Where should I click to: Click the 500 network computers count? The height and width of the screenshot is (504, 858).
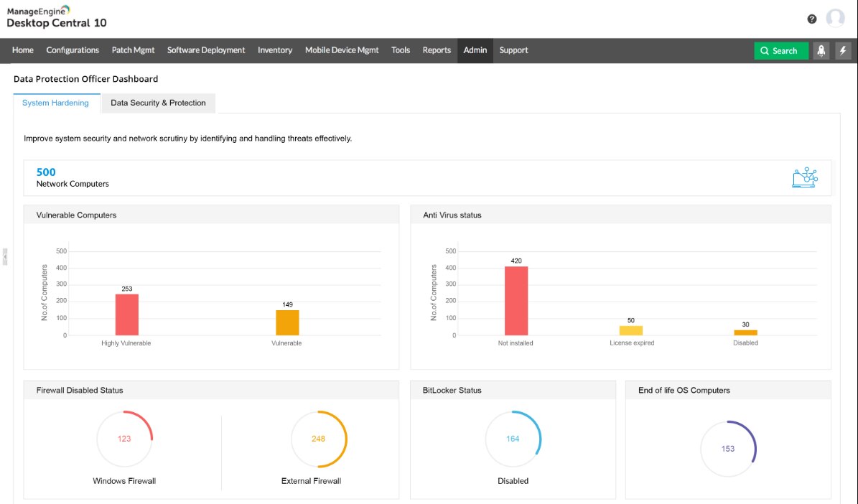tap(46, 172)
